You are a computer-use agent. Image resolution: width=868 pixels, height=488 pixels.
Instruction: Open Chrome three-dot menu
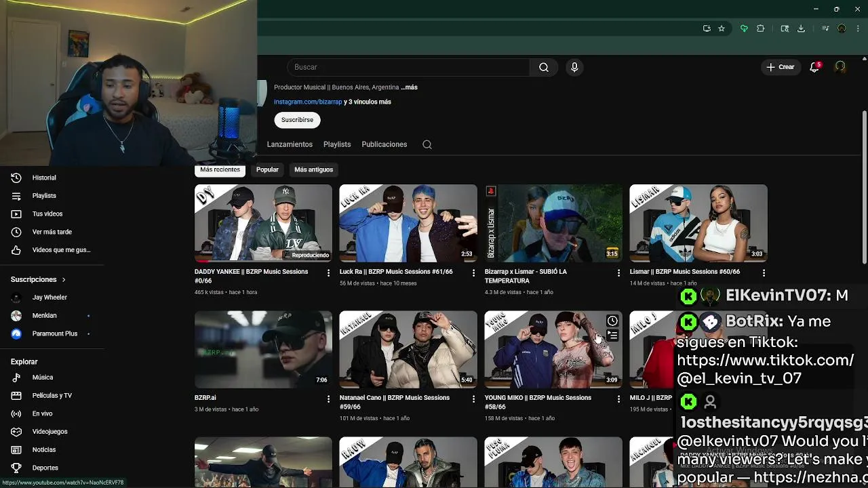[857, 28]
